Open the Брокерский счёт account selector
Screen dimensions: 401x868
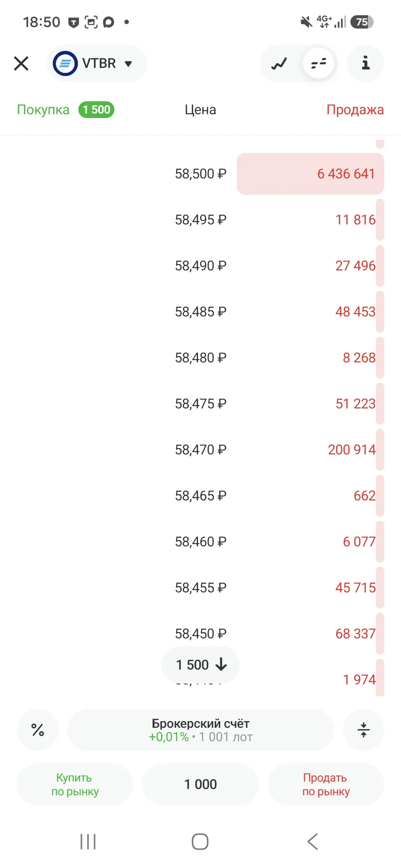(x=200, y=730)
